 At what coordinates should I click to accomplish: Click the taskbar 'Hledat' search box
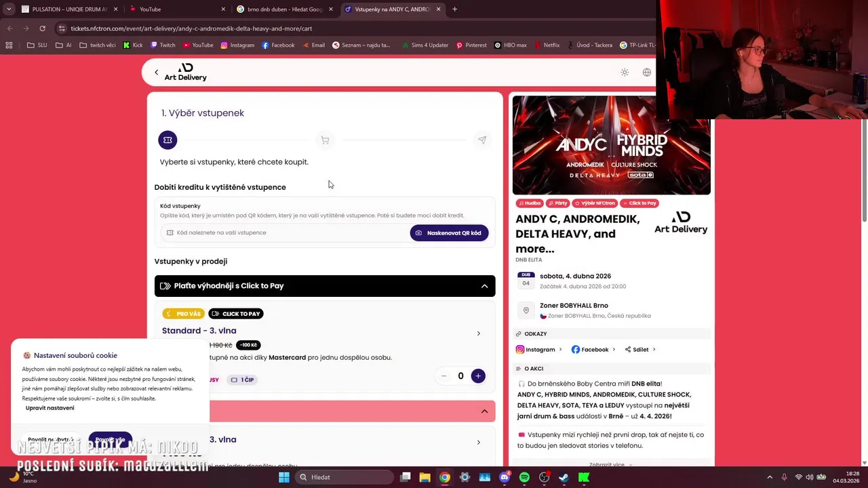[344, 477]
